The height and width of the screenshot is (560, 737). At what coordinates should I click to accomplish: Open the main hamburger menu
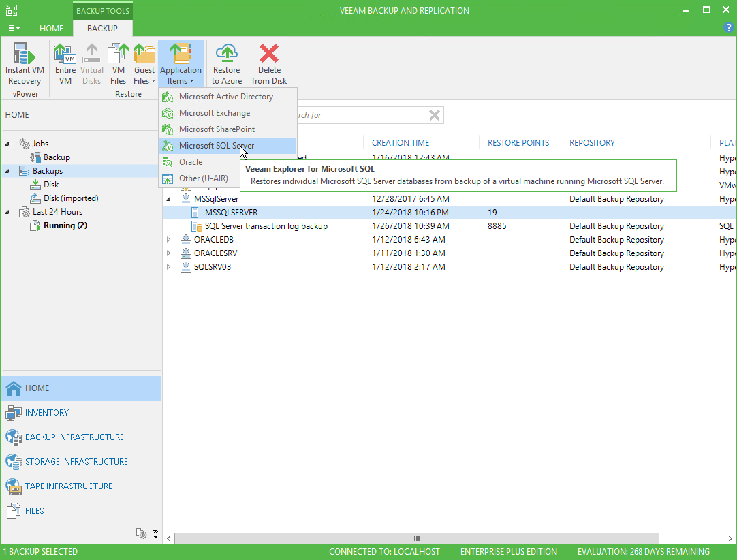click(14, 28)
